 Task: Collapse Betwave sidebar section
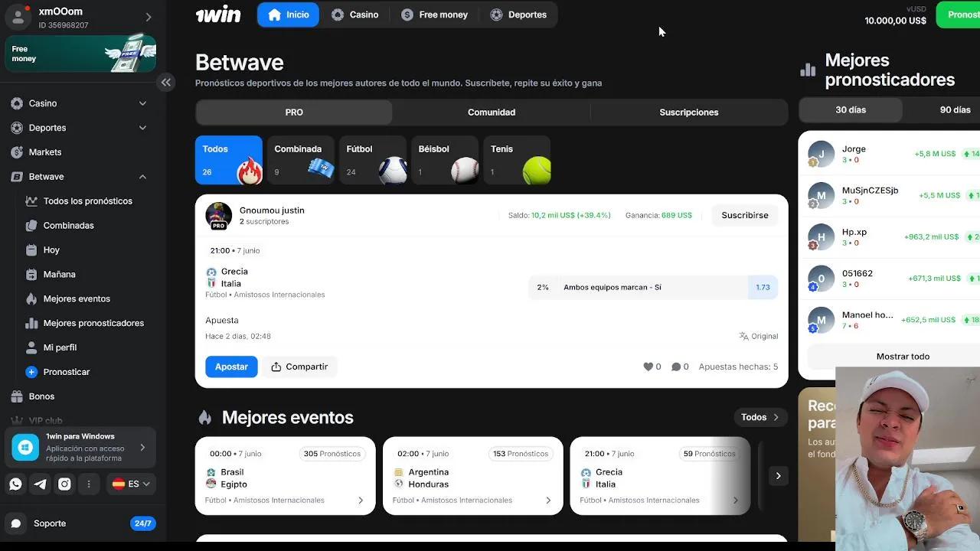click(142, 177)
